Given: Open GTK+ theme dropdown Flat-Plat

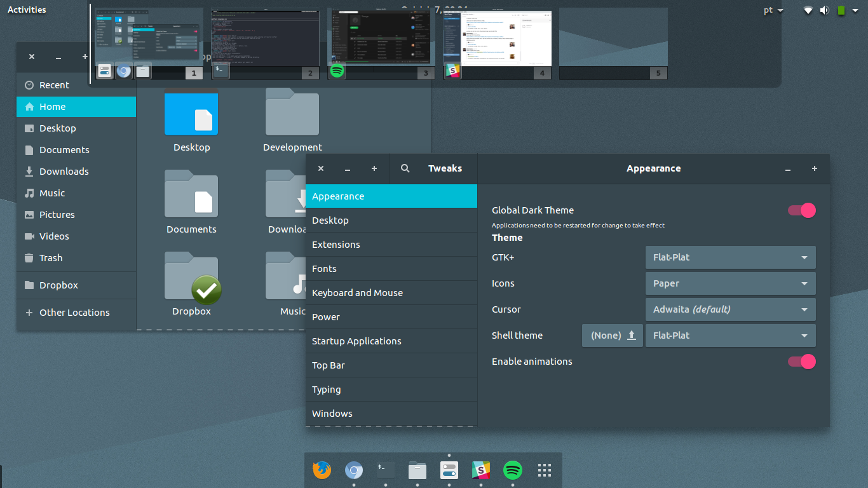Looking at the screenshot, I should (x=730, y=257).
